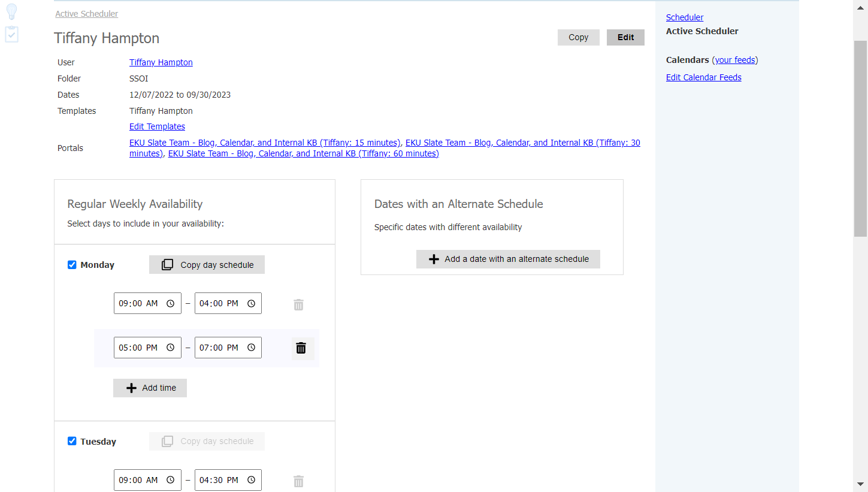Open clock picker for Tuesday 04:30 PM
The width and height of the screenshot is (868, 492).
click(x=251, y=480)
